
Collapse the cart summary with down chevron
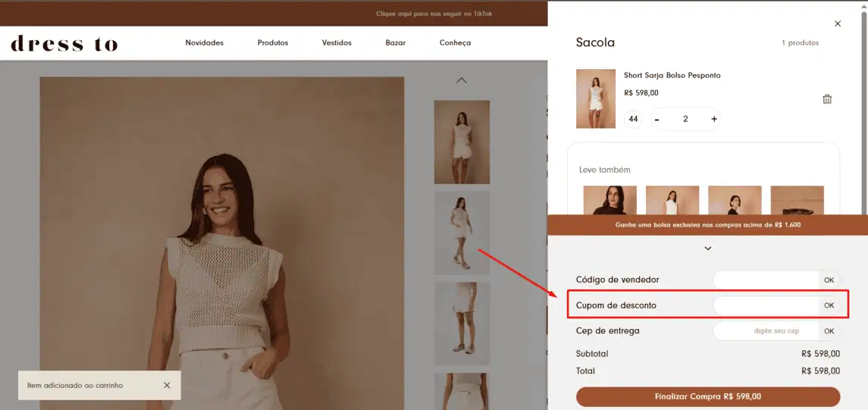coord(707,249)
